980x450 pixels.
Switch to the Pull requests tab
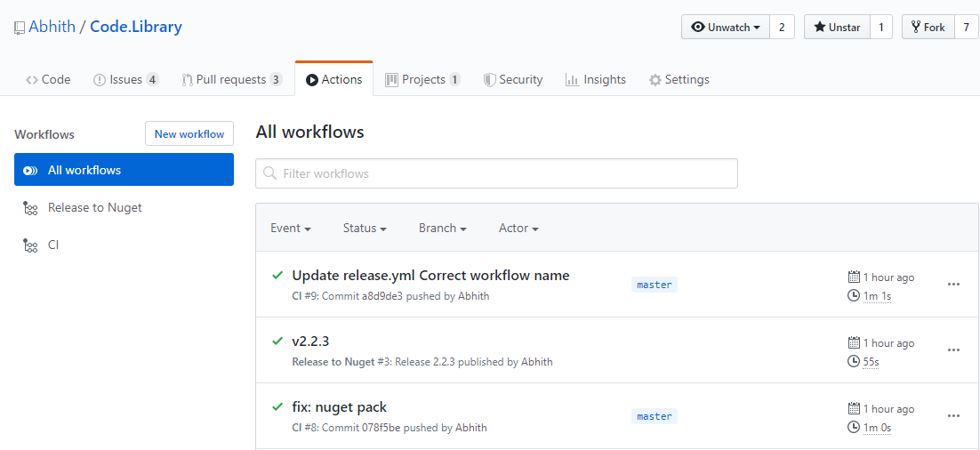(x=231, y=79)
